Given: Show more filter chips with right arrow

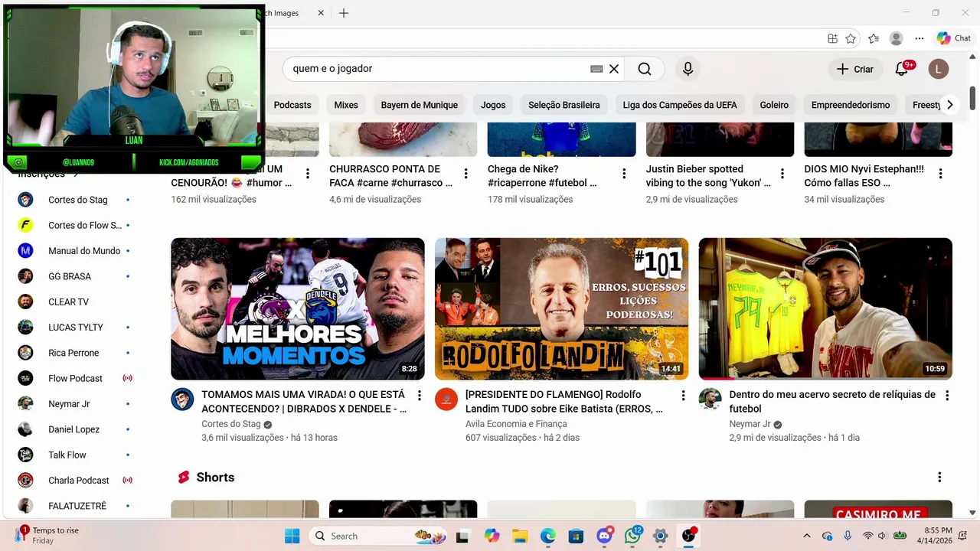Looking at the screenshot, I should tap(949, 105).
